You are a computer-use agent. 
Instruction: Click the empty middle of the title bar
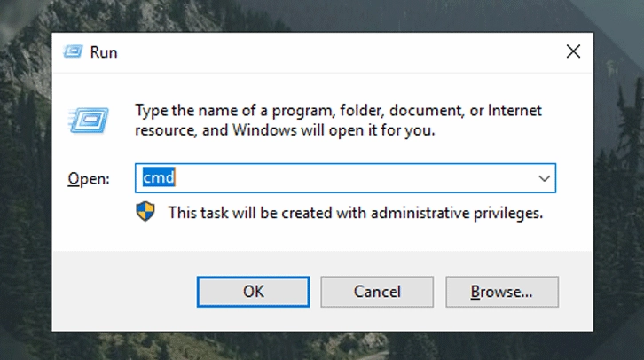point(337,52)
